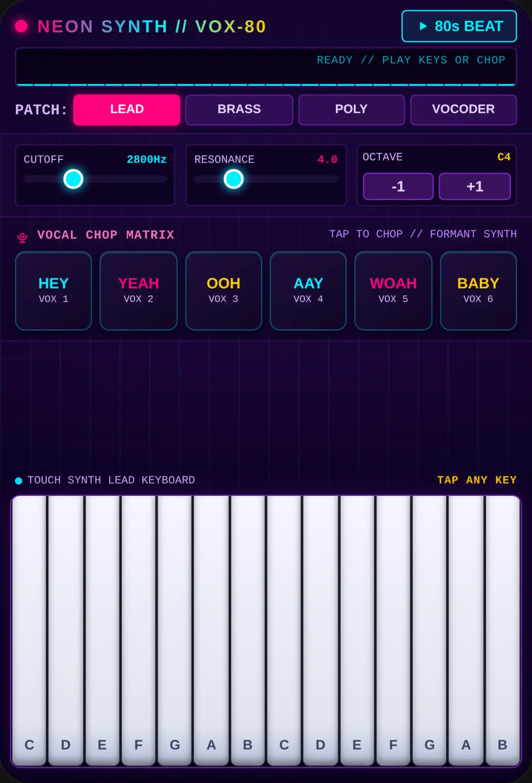
Task: Raise the octave with +1
Action: tap(475, 186)
